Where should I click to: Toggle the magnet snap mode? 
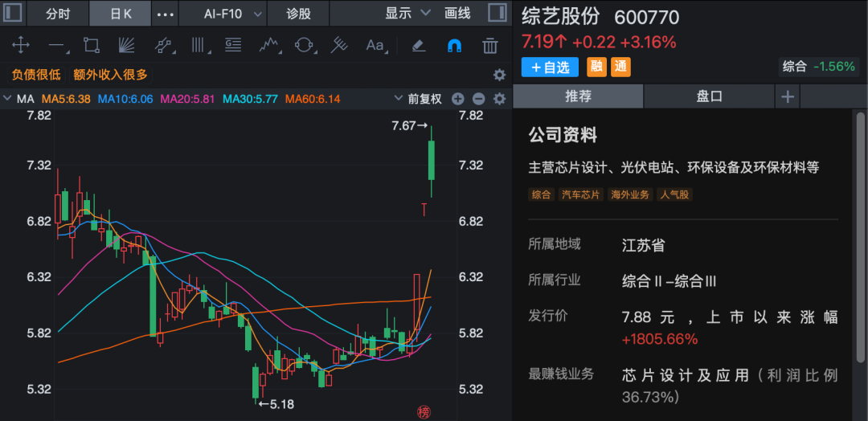(454, 45)
